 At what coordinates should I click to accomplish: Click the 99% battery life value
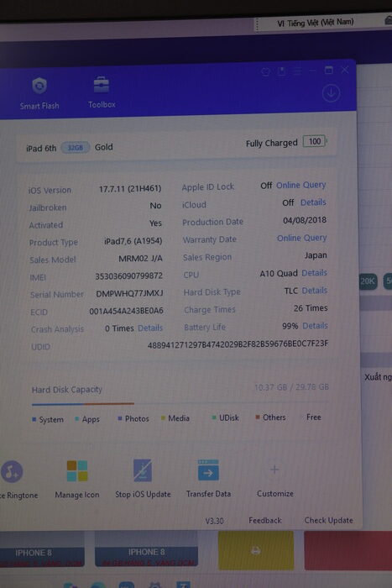pyautogui.click(x=290, y=326)
